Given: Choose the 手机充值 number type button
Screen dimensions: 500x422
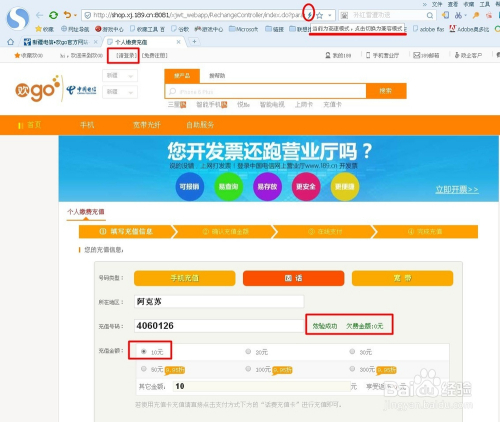Looking at the screenshot, I should pyautogui.click(x=185, y=278).
